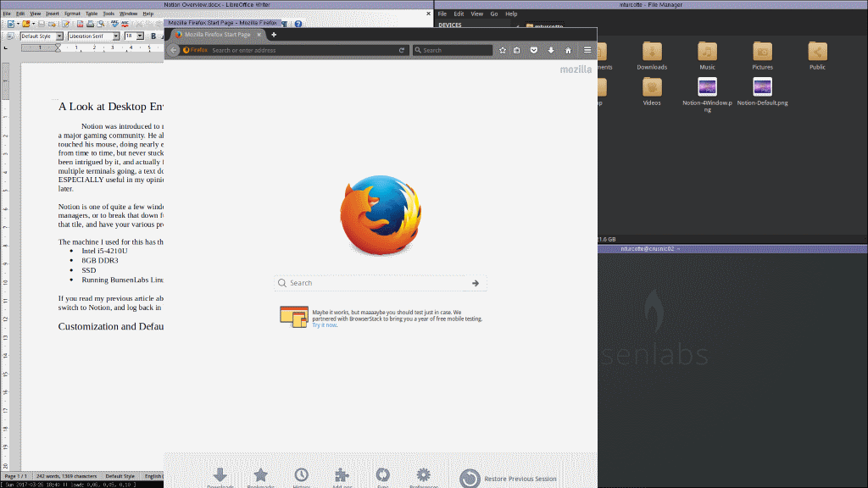Open the Public folder in File Manager
868x488 pixels.
(x=817, y=56)
